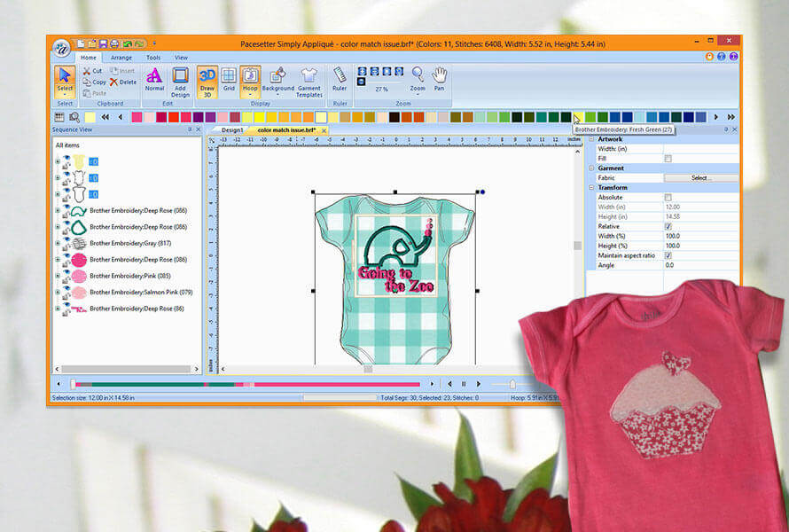789x532 pixels.
Task: Click the orange style icon in top right
Action: tap(709, 57)
